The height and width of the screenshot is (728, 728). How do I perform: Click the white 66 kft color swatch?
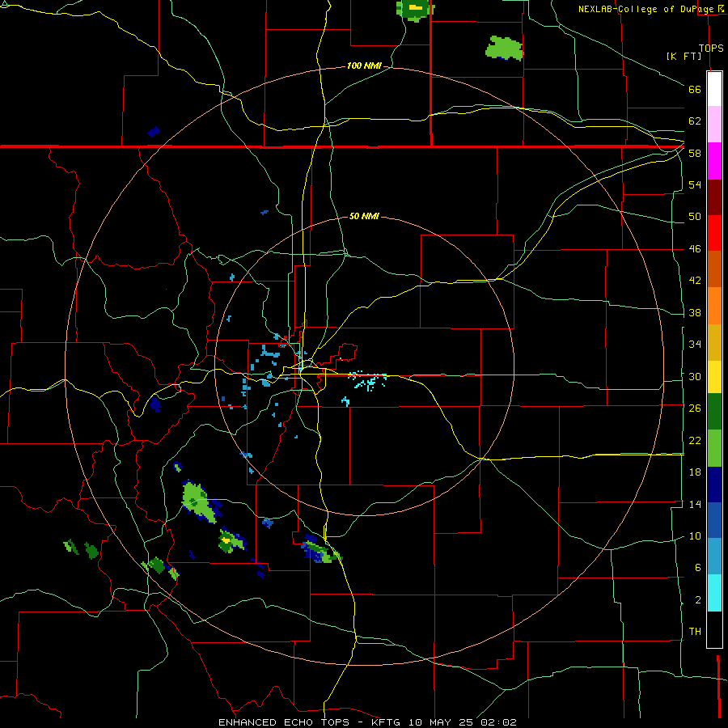[x=714, y=89]
